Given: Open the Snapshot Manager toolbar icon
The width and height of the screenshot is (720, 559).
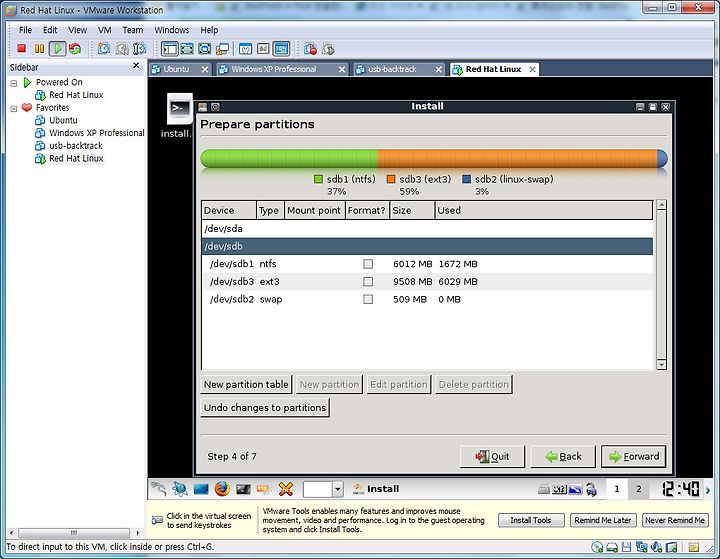Looking at the screenshot, I should (x=140, y=48).
